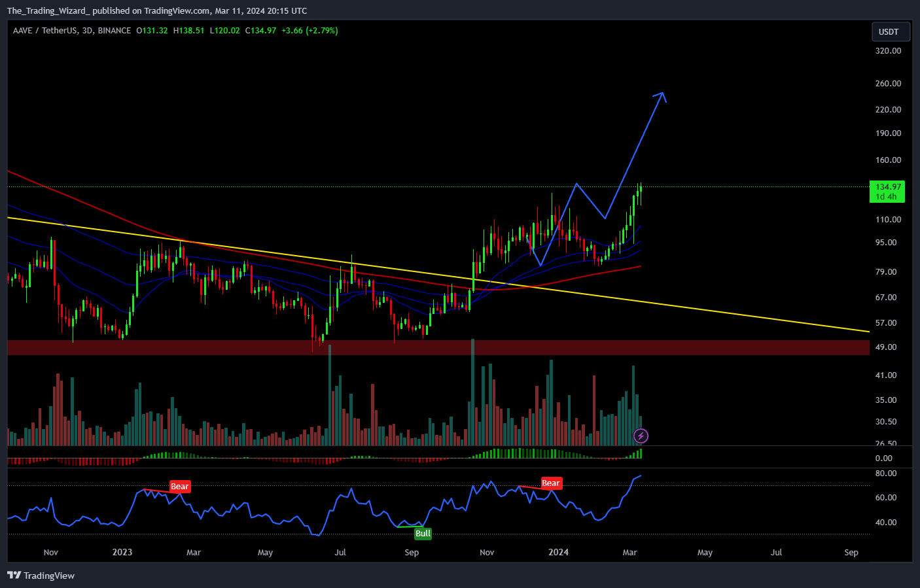Click the 190.00 price axis label
The height and width of the screenshot is (588, 920).
[888, 133]
